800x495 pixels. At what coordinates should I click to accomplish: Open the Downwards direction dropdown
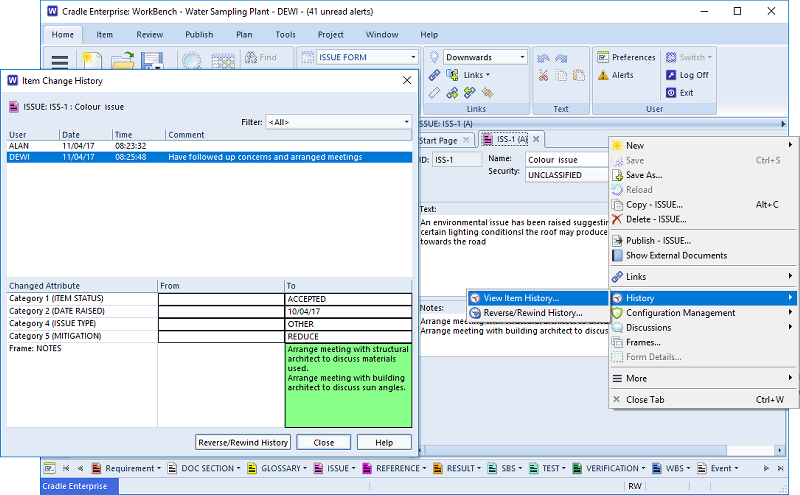click(522, 57)
